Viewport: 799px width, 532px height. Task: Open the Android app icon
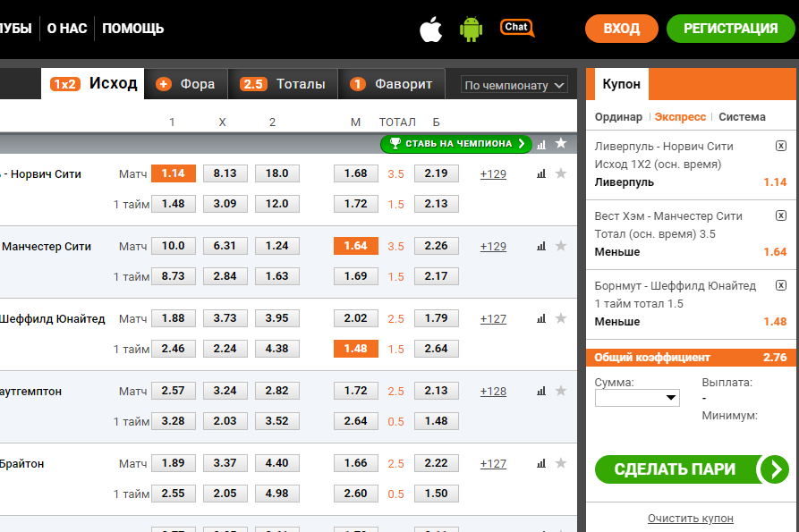471,29
